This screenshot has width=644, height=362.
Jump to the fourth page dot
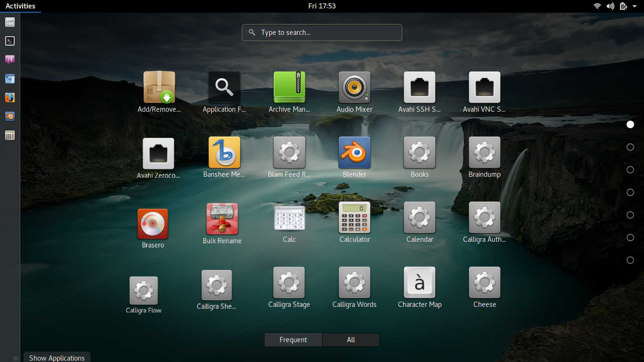click(x=630, y=192)
